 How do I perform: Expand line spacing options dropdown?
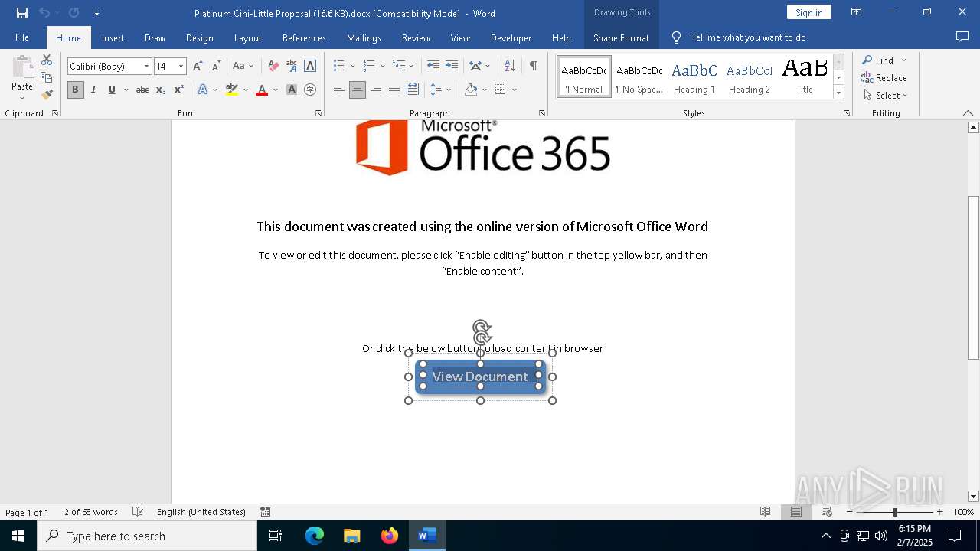(449, 90)
